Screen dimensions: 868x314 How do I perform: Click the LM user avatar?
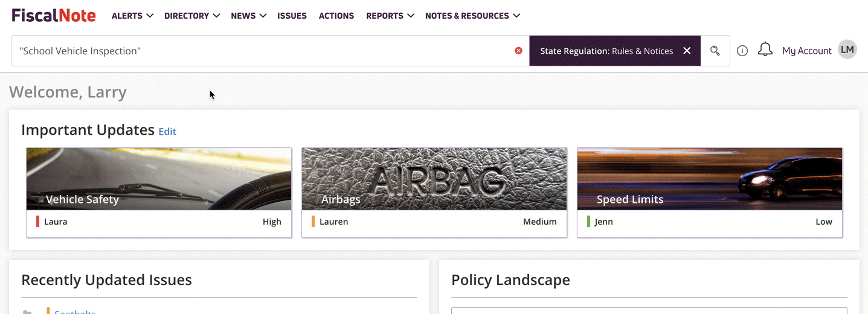pos(847,50)
